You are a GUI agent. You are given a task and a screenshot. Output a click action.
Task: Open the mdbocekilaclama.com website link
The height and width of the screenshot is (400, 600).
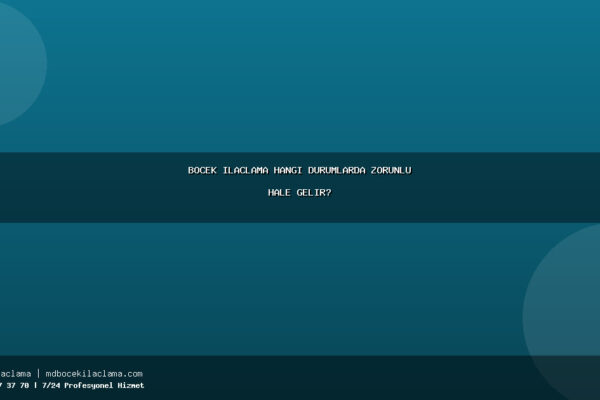(94, 373)
